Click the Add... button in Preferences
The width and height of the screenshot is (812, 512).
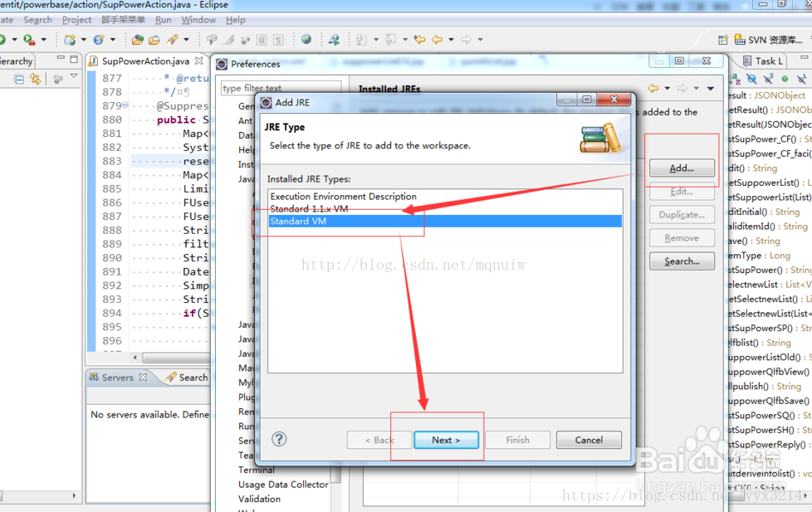pyautogui.click(x=682, y=168)
